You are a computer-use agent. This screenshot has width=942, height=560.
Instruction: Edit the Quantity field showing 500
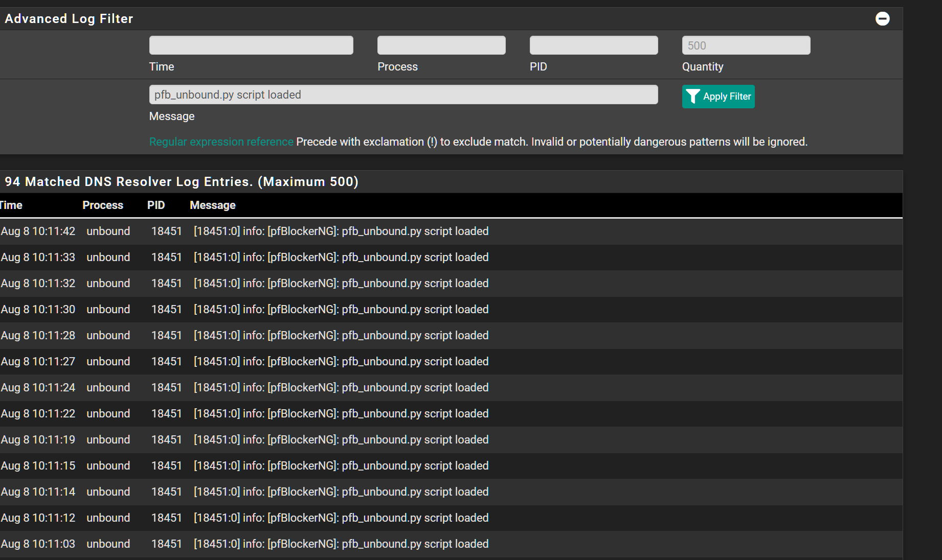pos(746,45)
